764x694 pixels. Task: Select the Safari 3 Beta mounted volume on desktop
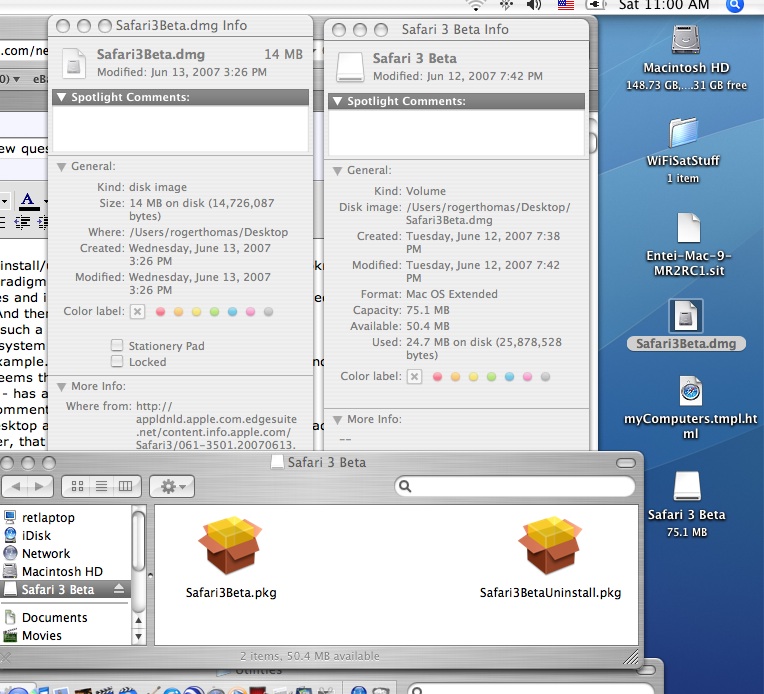(x=687, y=486)
